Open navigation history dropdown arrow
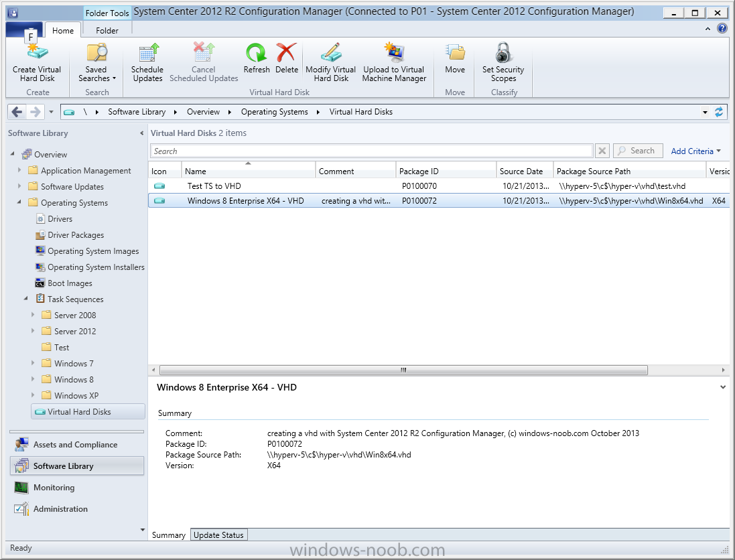This screenshot has width=735, height=560. (51, 112)
